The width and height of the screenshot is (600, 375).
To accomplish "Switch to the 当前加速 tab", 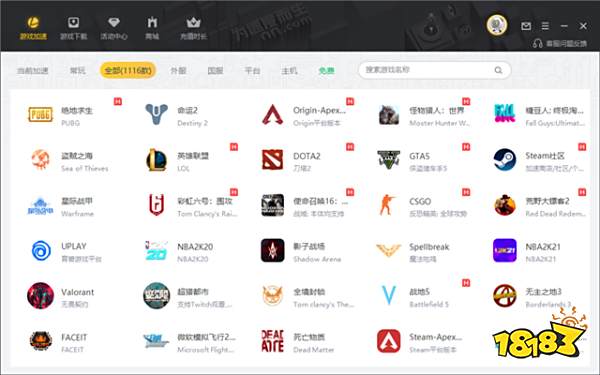I will coord(33,70).
